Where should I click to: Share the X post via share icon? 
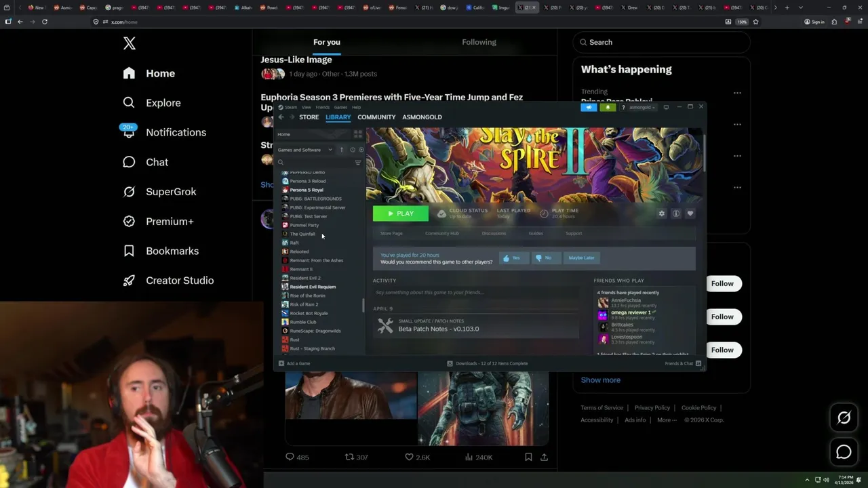click(544, 457)
